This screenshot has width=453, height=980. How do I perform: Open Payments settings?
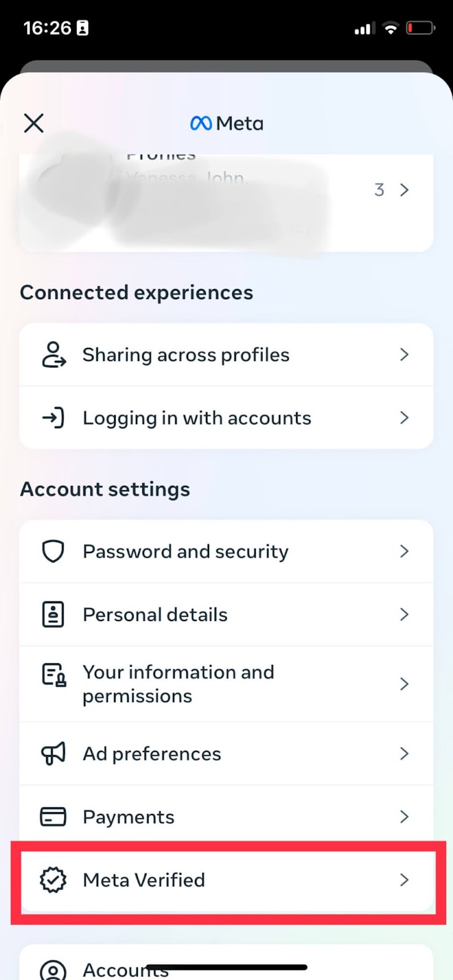(226, 816)
